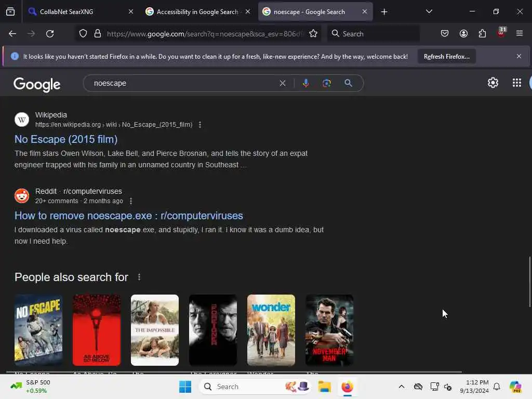This screenshot has height=399, width=532.
Task: Open No Escape (2015 film) link
Action: [x=66, y=139]
